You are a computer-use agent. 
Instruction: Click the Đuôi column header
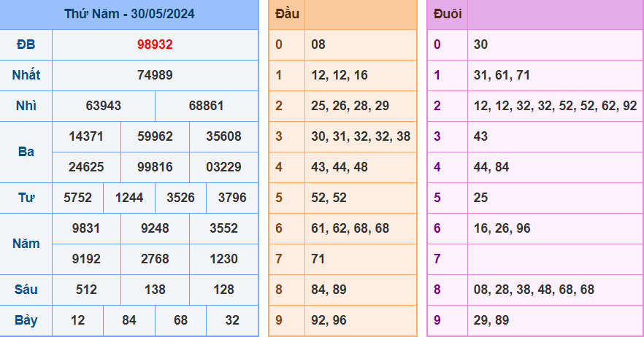coord(448,14)
